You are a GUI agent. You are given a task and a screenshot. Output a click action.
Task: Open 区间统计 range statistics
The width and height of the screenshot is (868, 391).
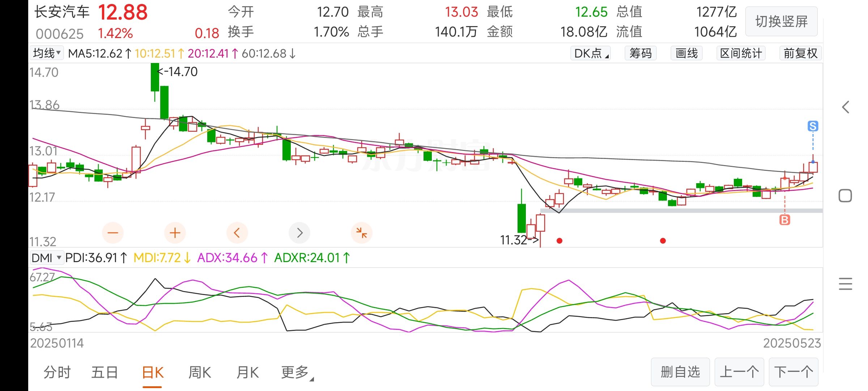pos(741,54)
